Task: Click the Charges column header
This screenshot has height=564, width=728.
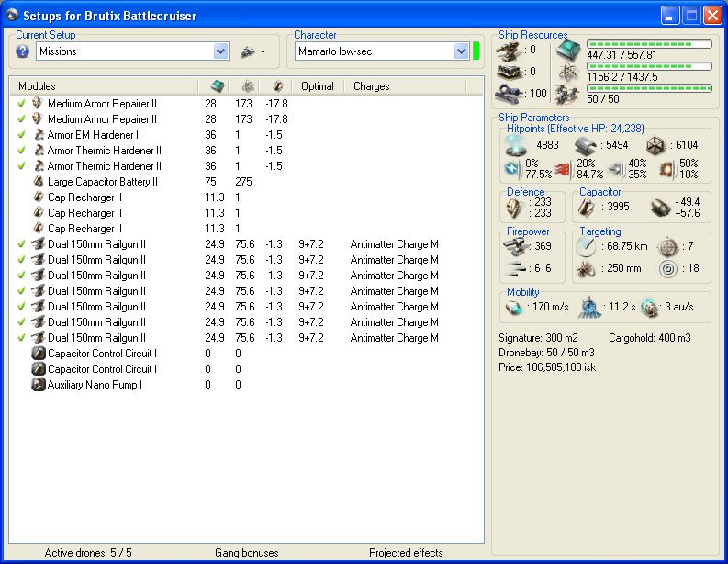Action: 372,85
